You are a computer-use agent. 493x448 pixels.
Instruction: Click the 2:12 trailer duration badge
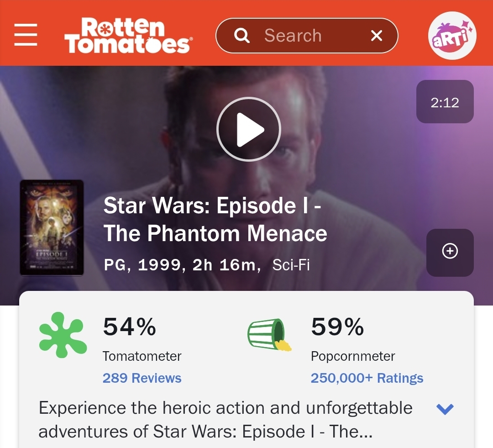[x=445, y=102]
